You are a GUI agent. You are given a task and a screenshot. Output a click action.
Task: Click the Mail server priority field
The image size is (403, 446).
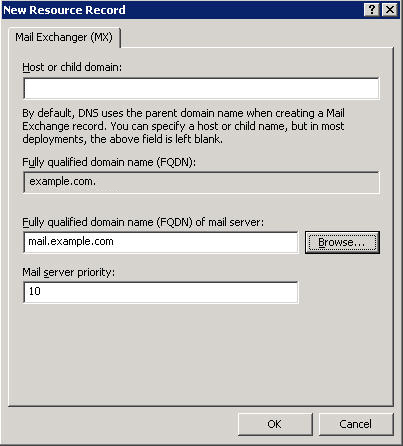(161, 292)
